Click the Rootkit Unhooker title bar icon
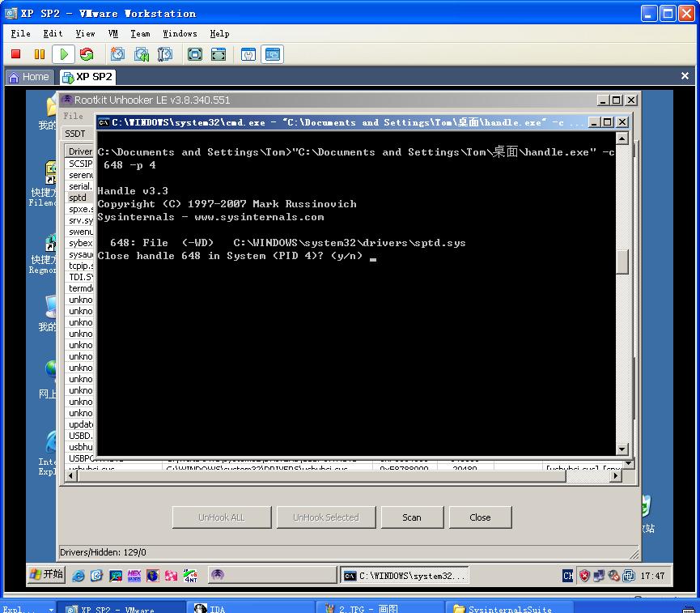 (66, 99)
